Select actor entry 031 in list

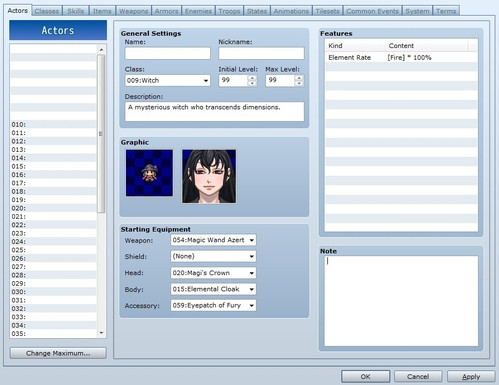(53, 300)
